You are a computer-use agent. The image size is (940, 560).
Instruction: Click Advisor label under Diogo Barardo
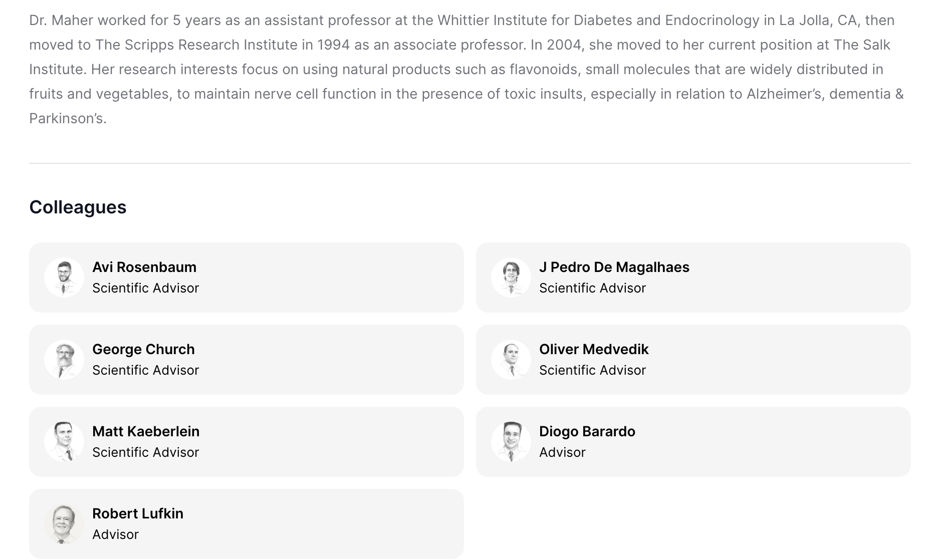(562, 452)
